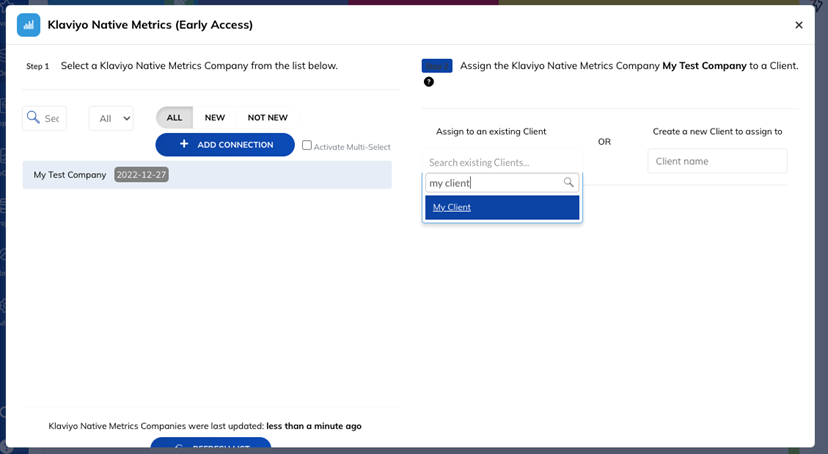Image resolution: width=828 pixels, height=454 pixels.
Task: Choose My Client from search results
Action: click(502, 207)
